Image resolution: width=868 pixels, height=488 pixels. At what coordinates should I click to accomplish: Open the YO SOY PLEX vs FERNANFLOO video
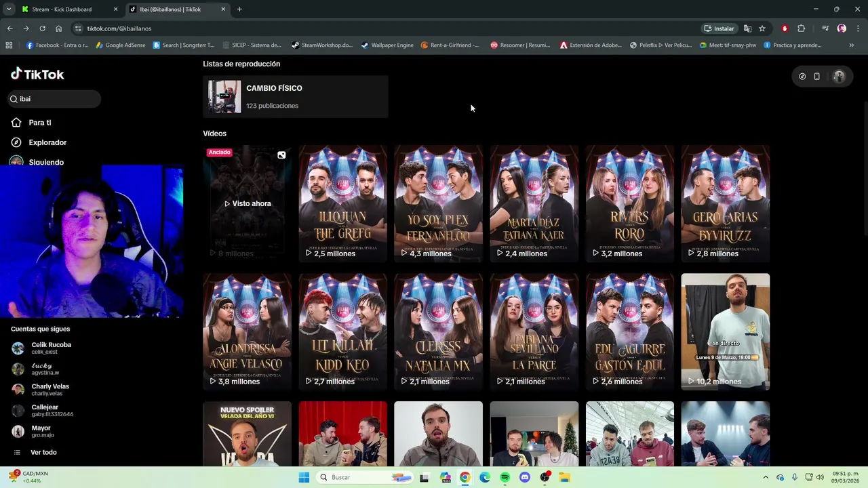click(438, 203)
